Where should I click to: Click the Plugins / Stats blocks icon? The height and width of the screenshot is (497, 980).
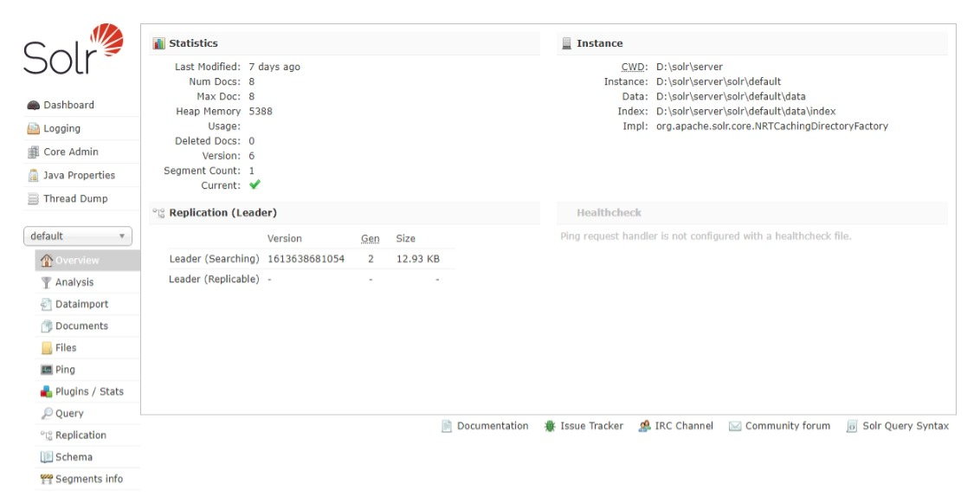click(x=46, y=391)
